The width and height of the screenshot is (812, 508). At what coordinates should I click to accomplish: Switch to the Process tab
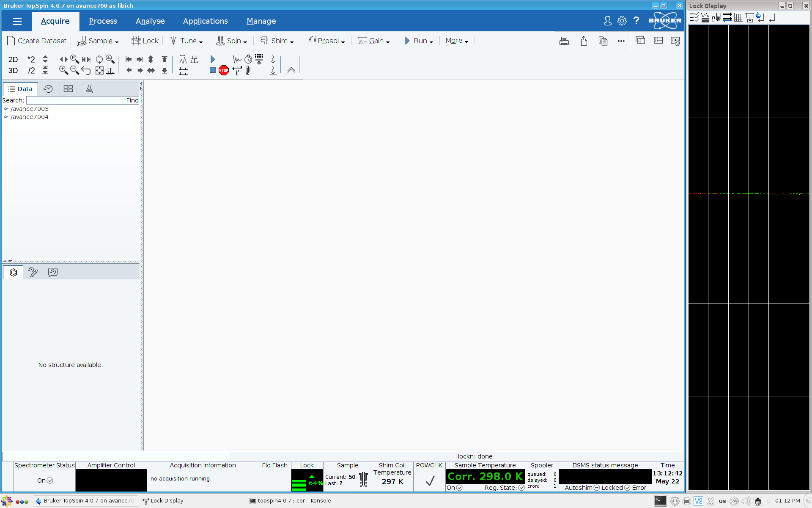pyautogui.click(x=103, y=21)
